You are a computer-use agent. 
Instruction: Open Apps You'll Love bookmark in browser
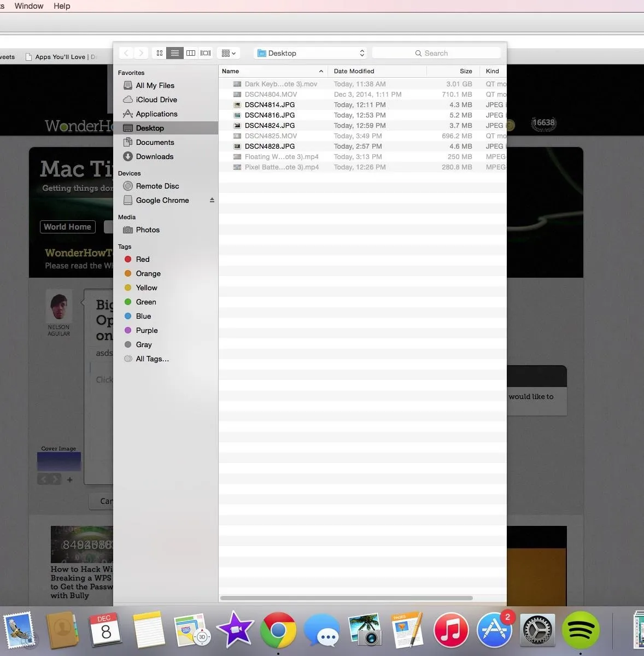60,57
